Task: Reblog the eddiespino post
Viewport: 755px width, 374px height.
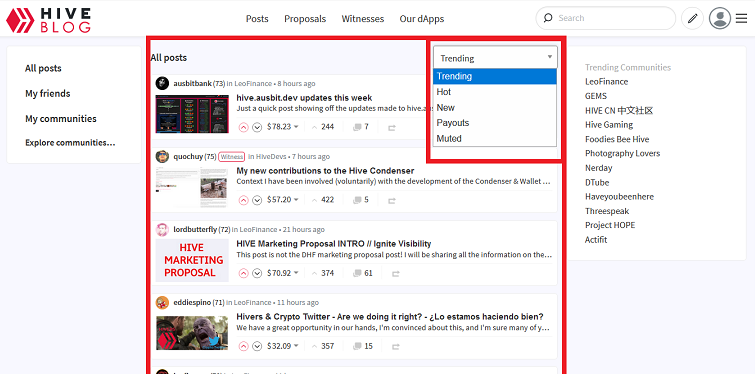Action: coord(396,347)
